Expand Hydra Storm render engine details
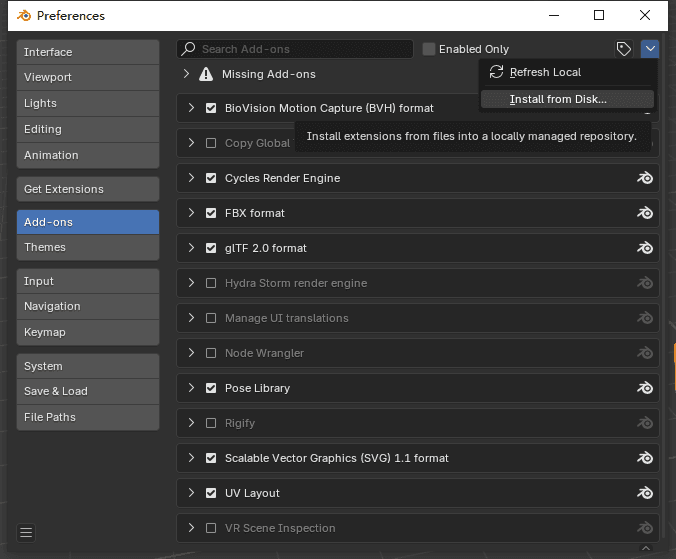Image resolution: width=676 pixels, height=559 pixels. 191,283
